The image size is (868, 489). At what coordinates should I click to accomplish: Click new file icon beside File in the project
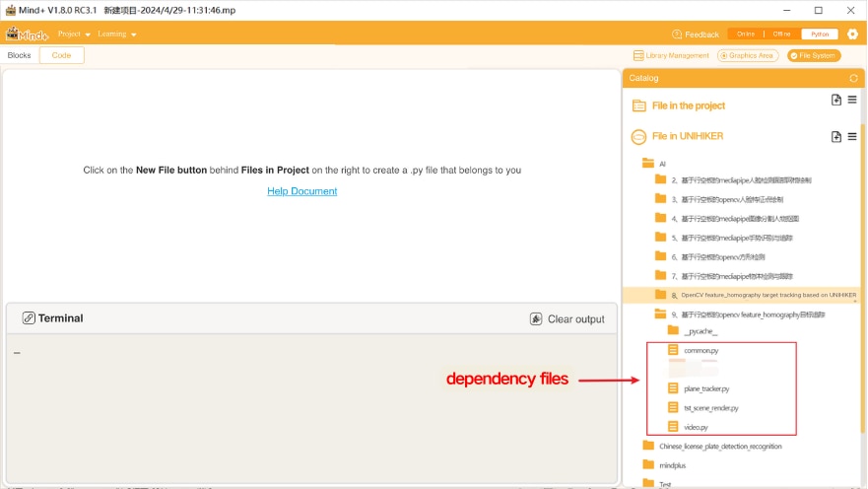pos(836,100)
